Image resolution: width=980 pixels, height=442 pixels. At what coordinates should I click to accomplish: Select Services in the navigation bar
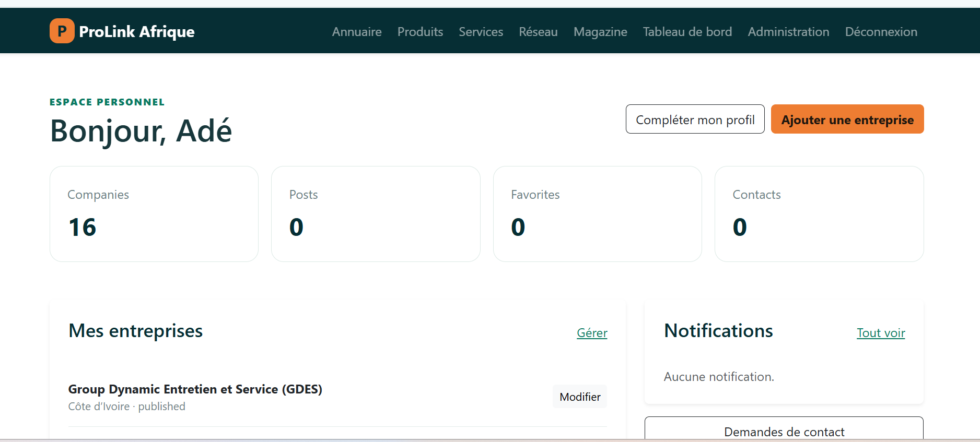point(481,32)
